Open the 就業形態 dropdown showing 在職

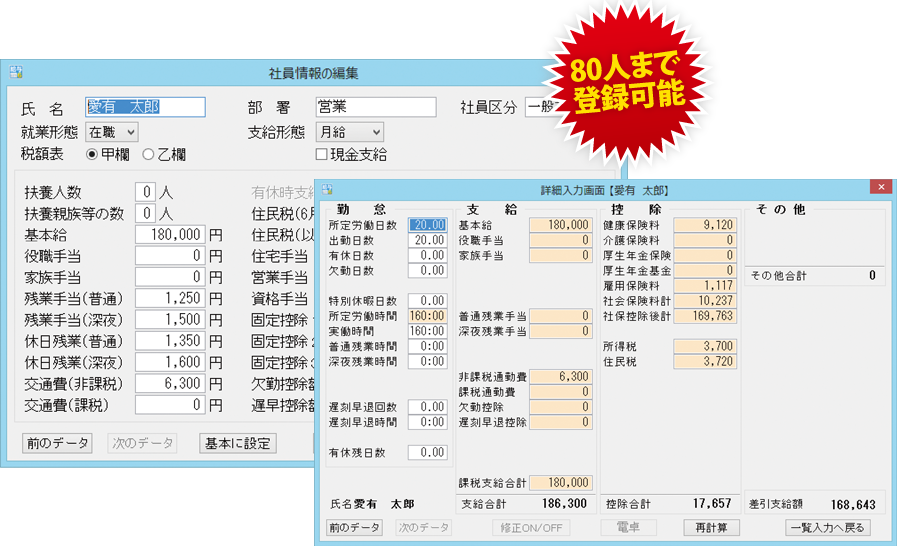point(112,132)
